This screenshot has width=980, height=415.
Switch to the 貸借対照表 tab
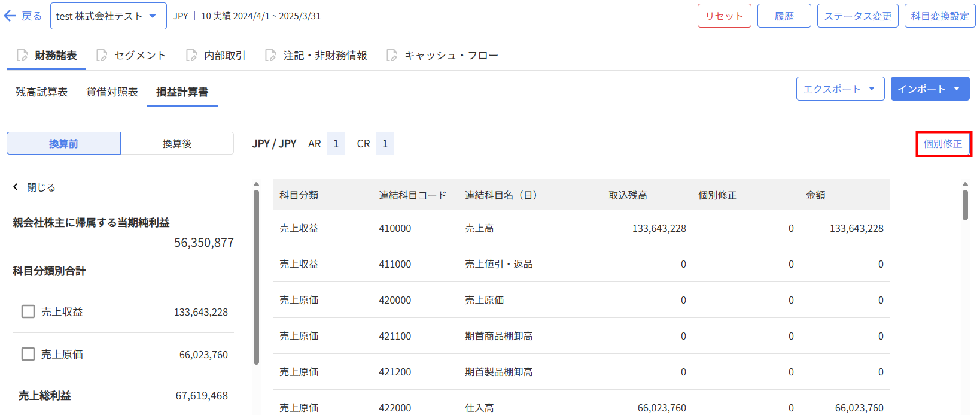coord(112,92)
